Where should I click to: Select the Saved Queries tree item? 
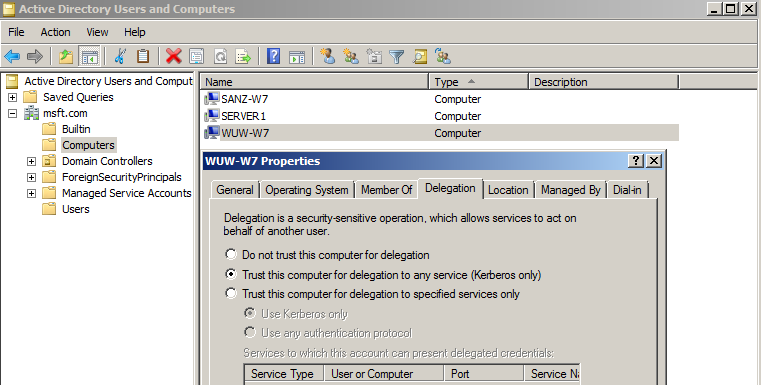pos(78,97)
